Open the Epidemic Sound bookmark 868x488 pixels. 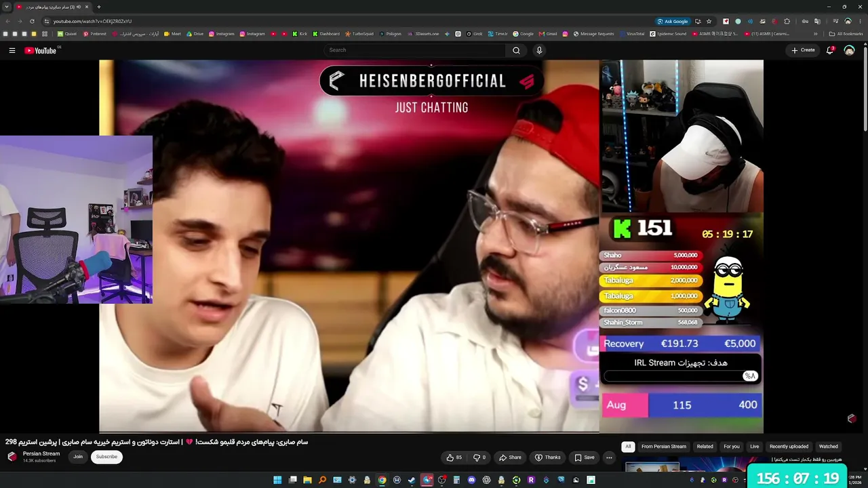(669, 34)
